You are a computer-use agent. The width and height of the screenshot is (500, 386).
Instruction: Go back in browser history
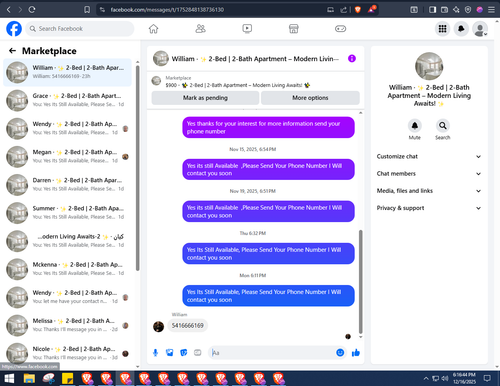pyautogui.click(x=9, y=10)
